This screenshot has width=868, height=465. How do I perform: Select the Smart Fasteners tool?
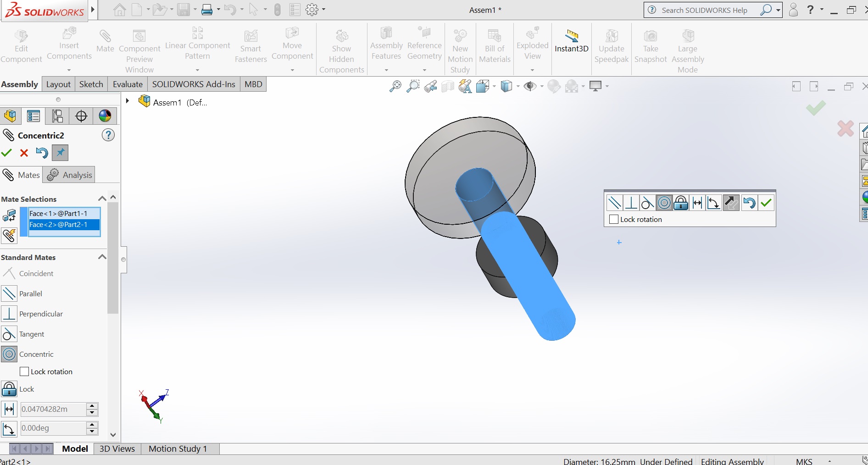[250, 44]
